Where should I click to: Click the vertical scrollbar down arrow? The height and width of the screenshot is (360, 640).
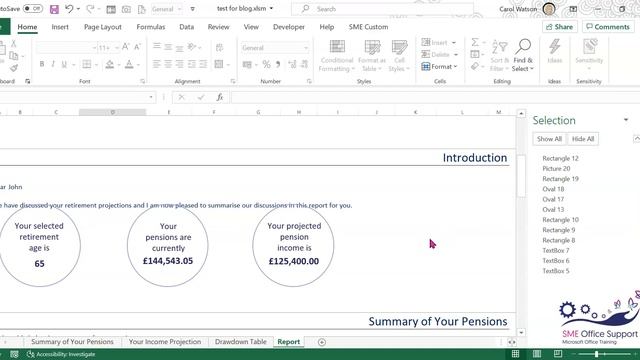pyautogui.click(x=521, y=332)
